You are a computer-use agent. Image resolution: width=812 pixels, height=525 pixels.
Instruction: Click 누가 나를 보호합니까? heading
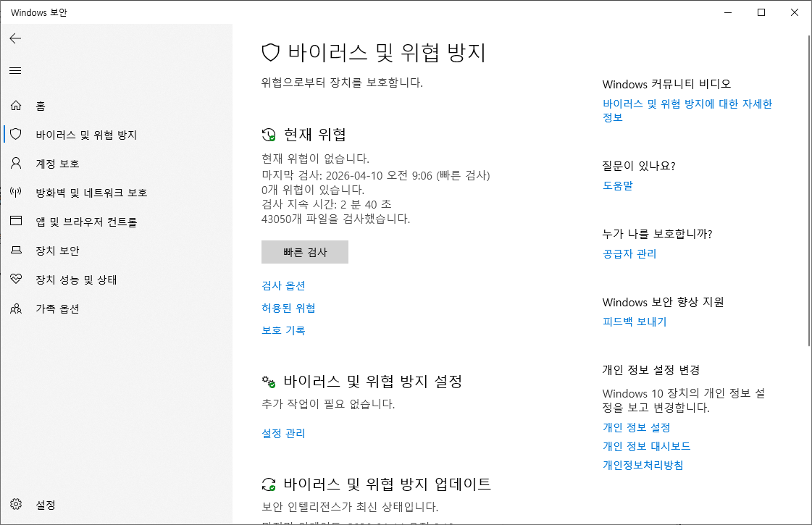[657, 233]
